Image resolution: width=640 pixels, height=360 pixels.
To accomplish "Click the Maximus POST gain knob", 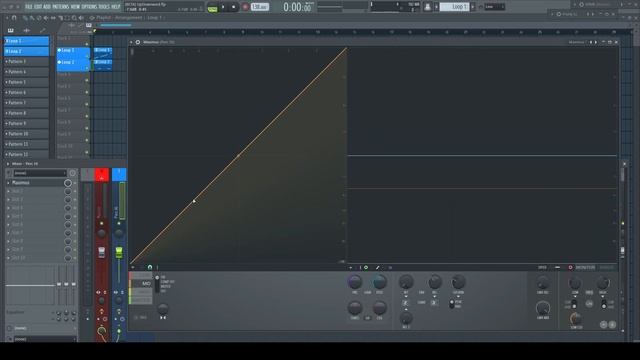I will tap(379, 282).
